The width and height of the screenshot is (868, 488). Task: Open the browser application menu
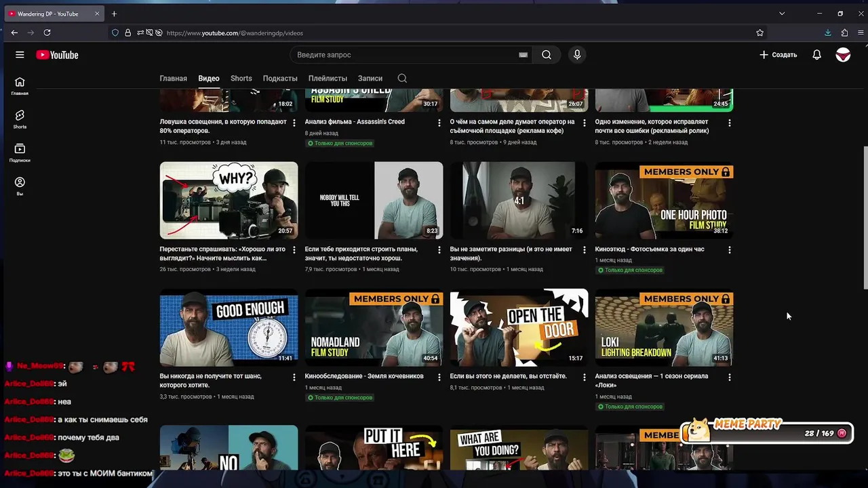[x=861, y=33]
